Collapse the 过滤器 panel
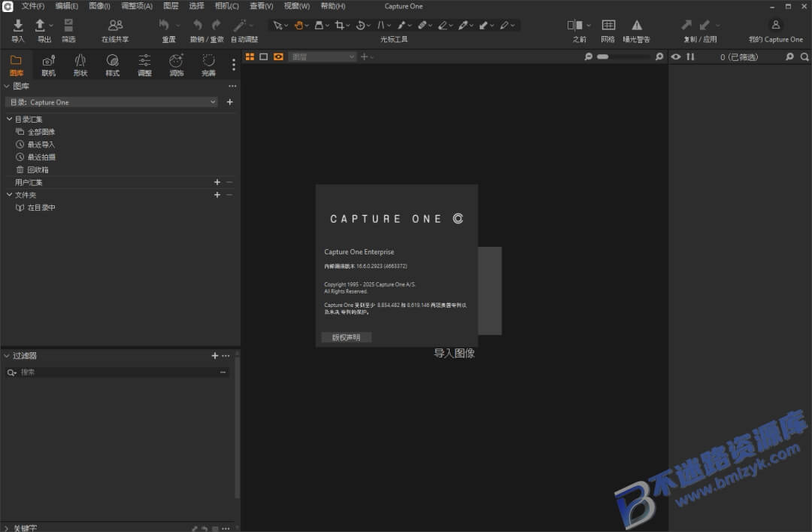The width and height of the screenshot is (812, 532). point(7,356)
